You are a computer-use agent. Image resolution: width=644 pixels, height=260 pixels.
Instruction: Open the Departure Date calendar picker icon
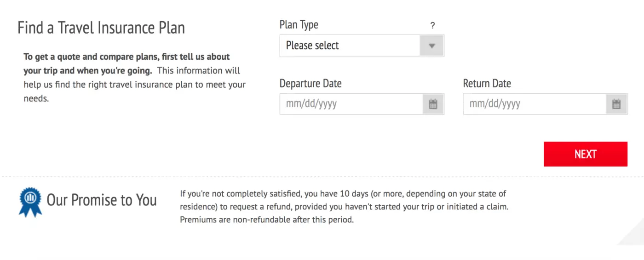pyautogui.click(x=433, y=104)
